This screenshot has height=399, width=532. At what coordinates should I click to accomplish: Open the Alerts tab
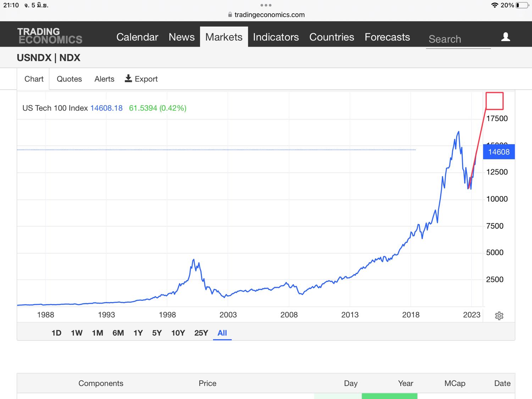tap(104, 79)
